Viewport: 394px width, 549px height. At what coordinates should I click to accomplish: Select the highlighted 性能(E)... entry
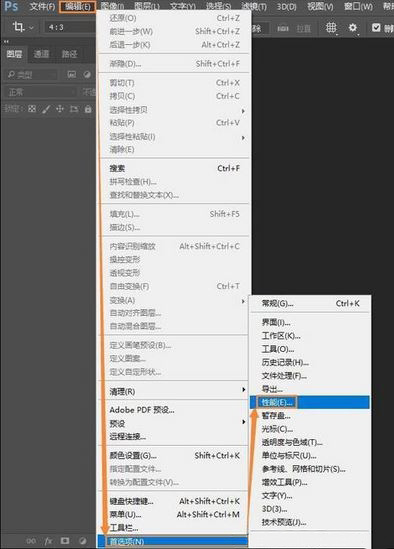click(310, 402)
